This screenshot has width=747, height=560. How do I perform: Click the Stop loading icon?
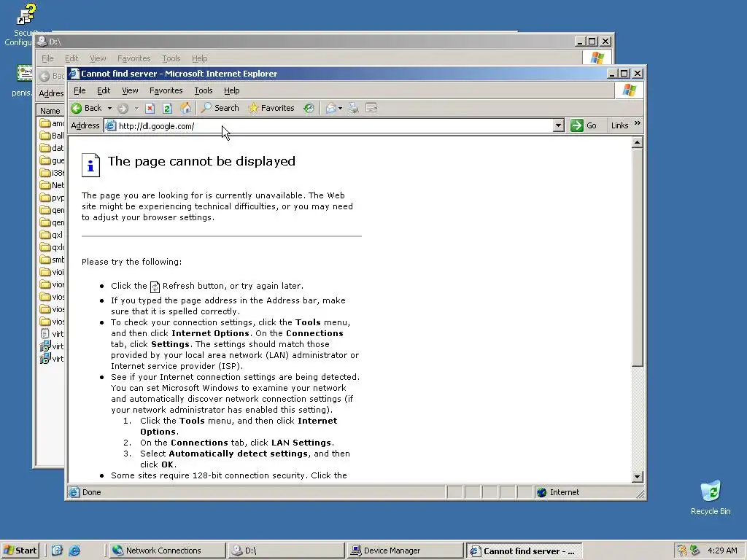click(150, 108)
